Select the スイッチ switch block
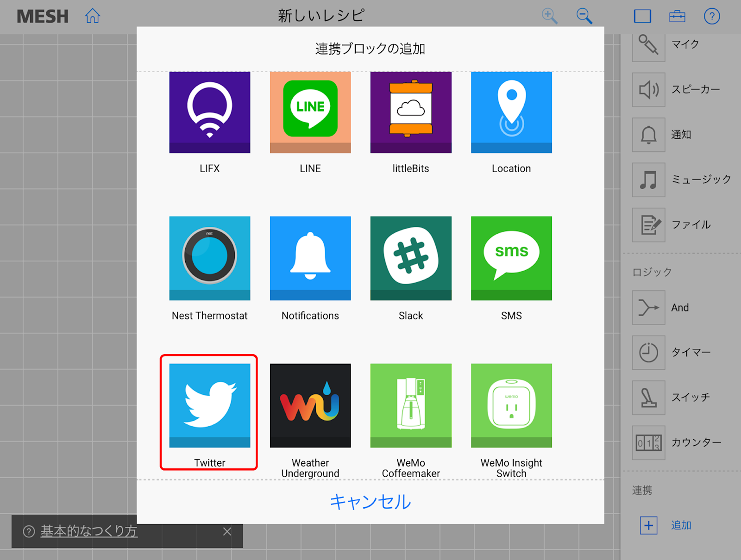The width and height of the screenshot is (741, 560). [649, 398]
